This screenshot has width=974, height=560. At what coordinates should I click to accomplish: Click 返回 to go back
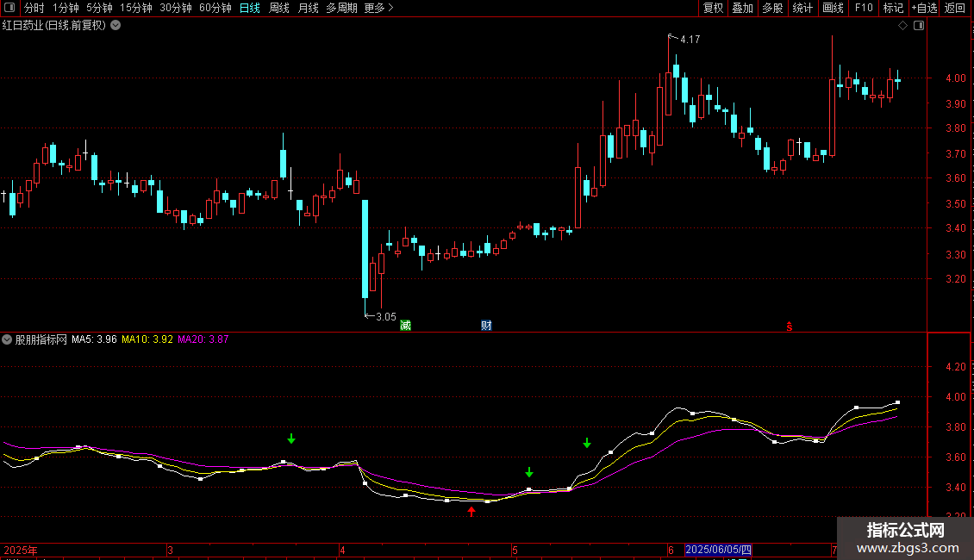(955, 8)
